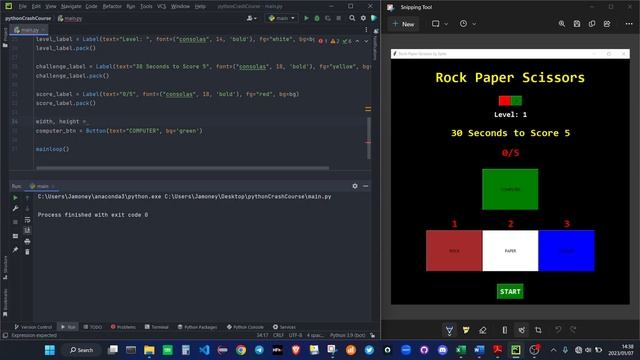The width and height of the screenshot is (640, 360).
Task: Start debugging with the bug icon in PyCharm toolbar
Action: pyautogui.click(x=317, y=18)
